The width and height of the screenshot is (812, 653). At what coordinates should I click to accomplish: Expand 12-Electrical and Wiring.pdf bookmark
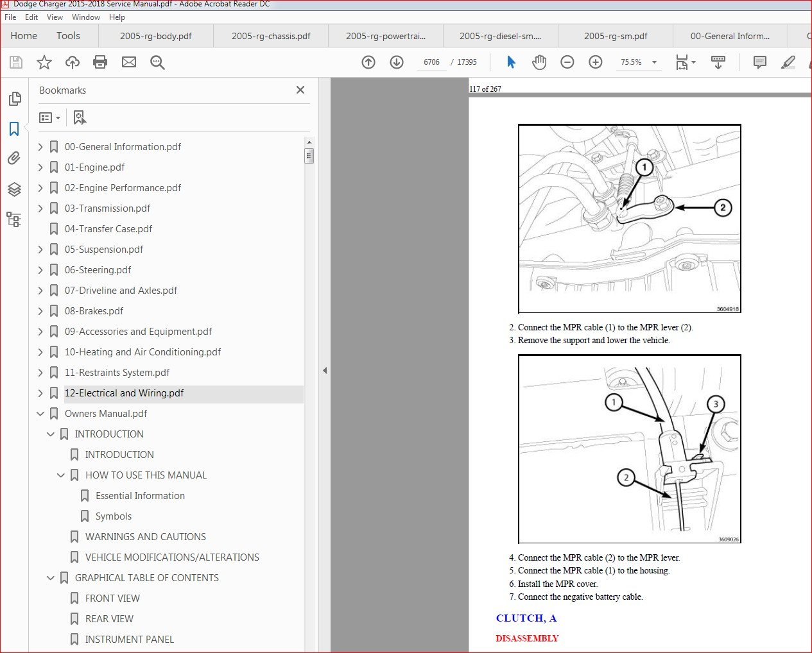(40, 393)
